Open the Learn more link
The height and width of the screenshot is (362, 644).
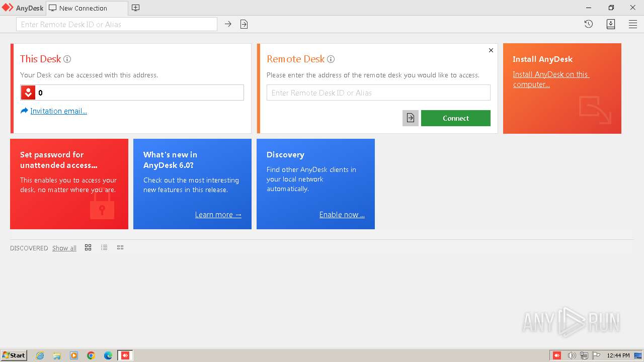pos(218,215)
